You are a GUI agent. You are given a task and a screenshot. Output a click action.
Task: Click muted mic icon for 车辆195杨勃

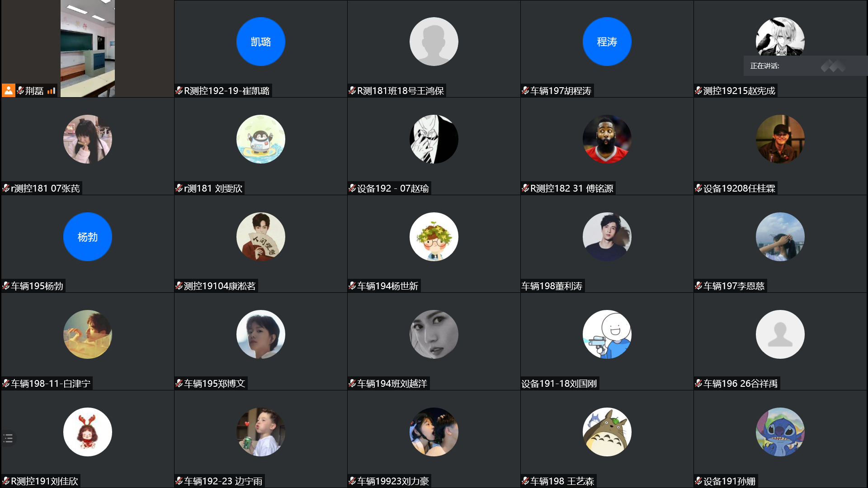6,286
